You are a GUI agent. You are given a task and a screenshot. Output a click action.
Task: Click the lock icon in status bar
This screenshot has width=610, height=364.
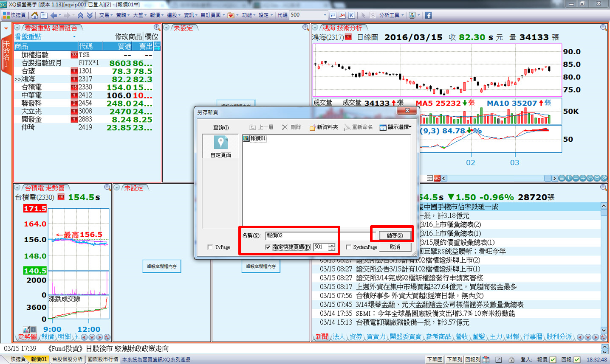(x=511, y=360)
